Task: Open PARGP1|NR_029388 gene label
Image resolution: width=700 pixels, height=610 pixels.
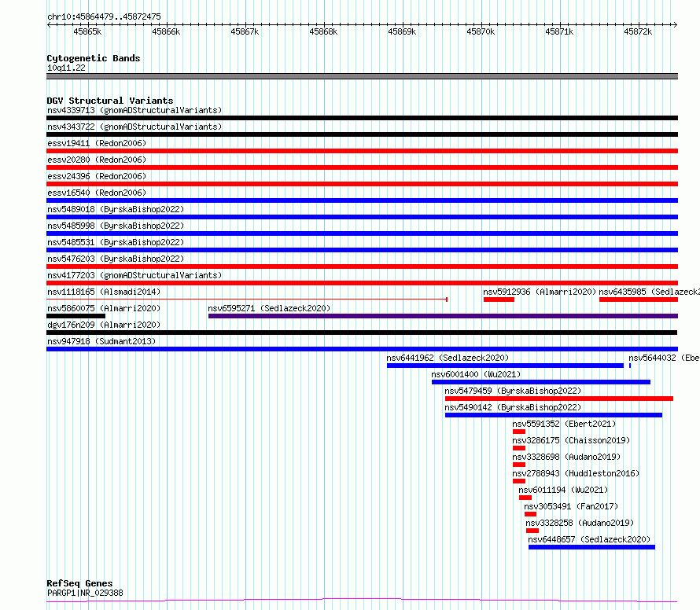Action: tap(85, 593)
